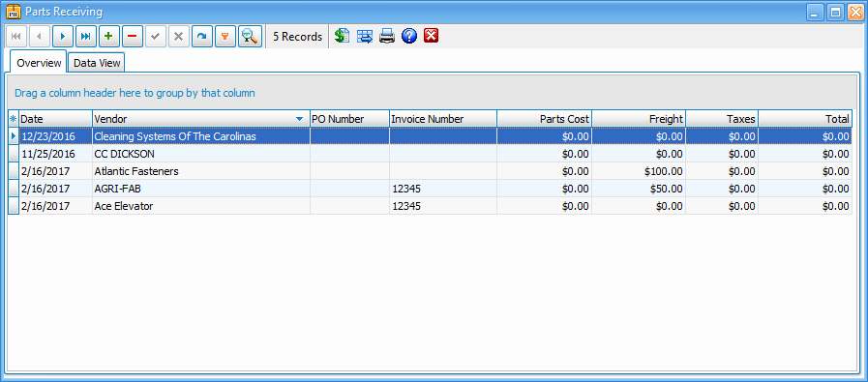Click the 2/16/2017 date for Atlantic Fasteners

coord(55,171)
